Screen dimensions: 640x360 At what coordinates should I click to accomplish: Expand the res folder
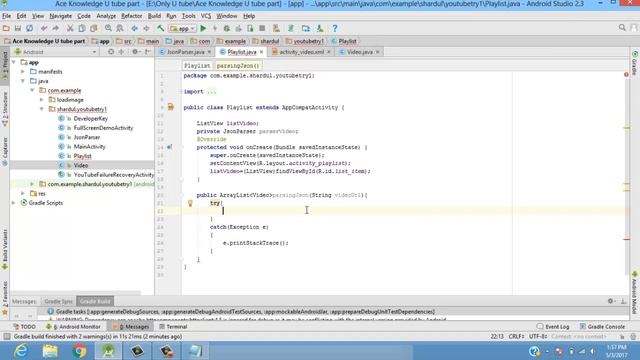(x=23, y=193)
